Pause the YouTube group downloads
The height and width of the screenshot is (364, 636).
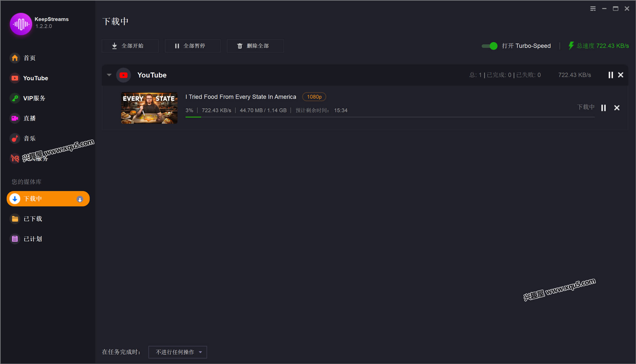point(611,75)
